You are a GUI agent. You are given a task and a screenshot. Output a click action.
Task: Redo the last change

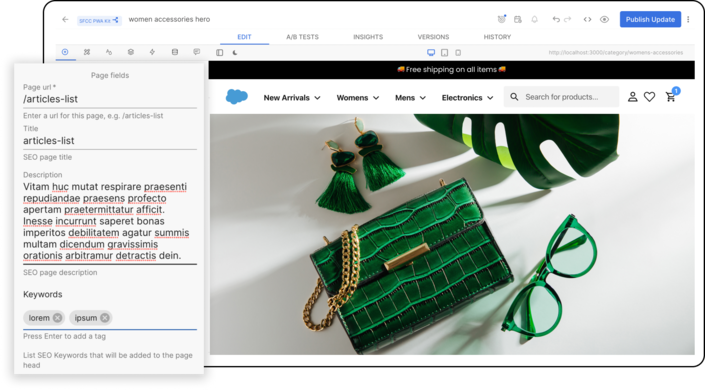pyautogui.click(x=567, y=19)
